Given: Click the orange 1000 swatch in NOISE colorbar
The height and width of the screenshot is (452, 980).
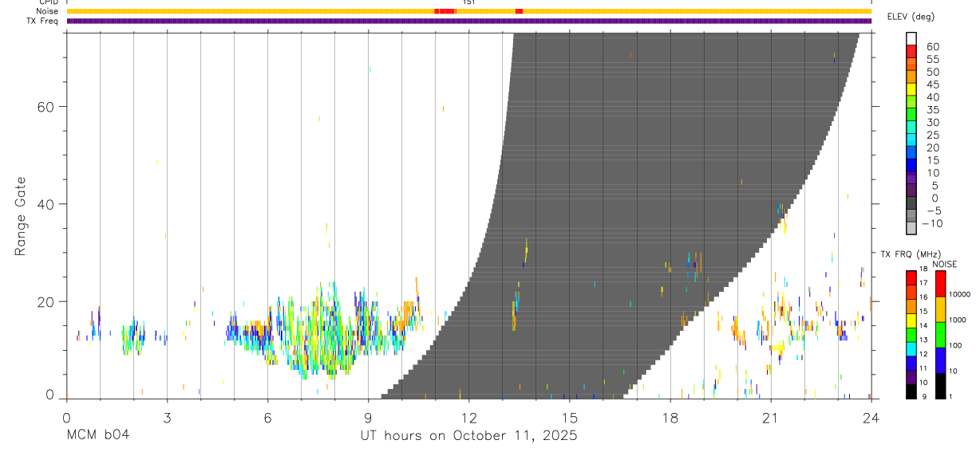Looking at the screenshot, I should [x=941, y=309].
